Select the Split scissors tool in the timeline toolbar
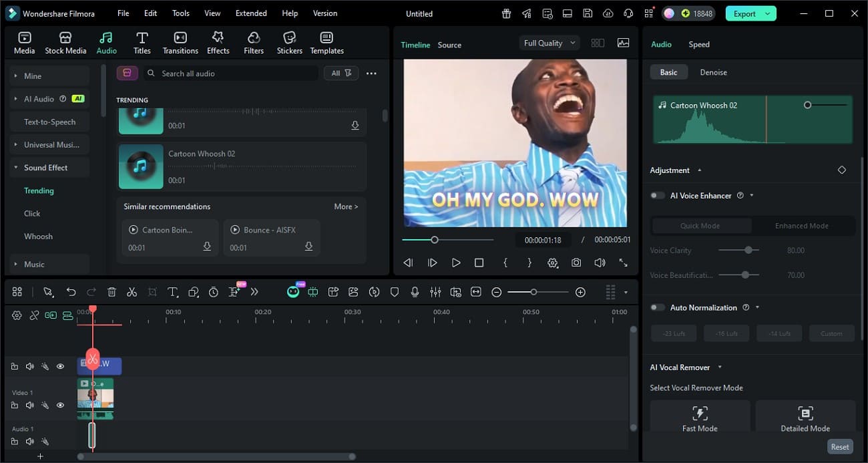The image size is (868, 463). 132,291
